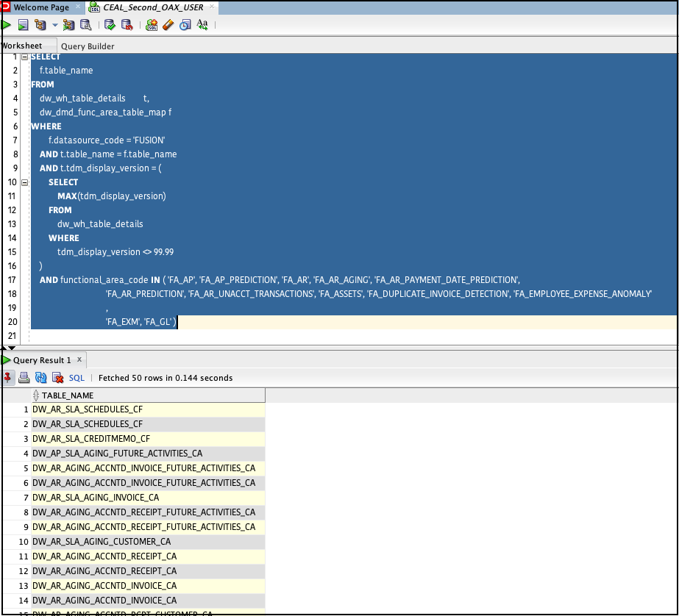Run the statement with the green arrow

(6, 24)
